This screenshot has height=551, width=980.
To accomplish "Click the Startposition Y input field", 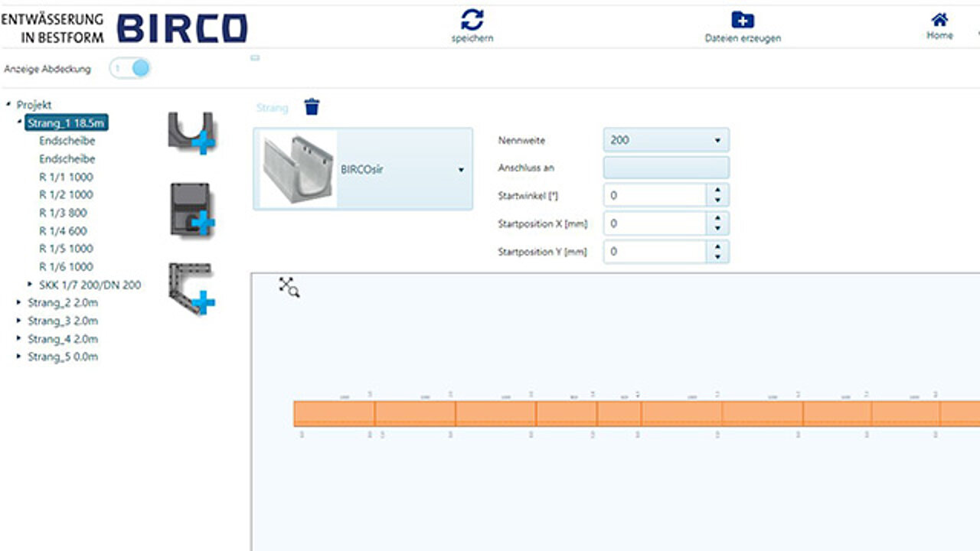I will [655, 251].
